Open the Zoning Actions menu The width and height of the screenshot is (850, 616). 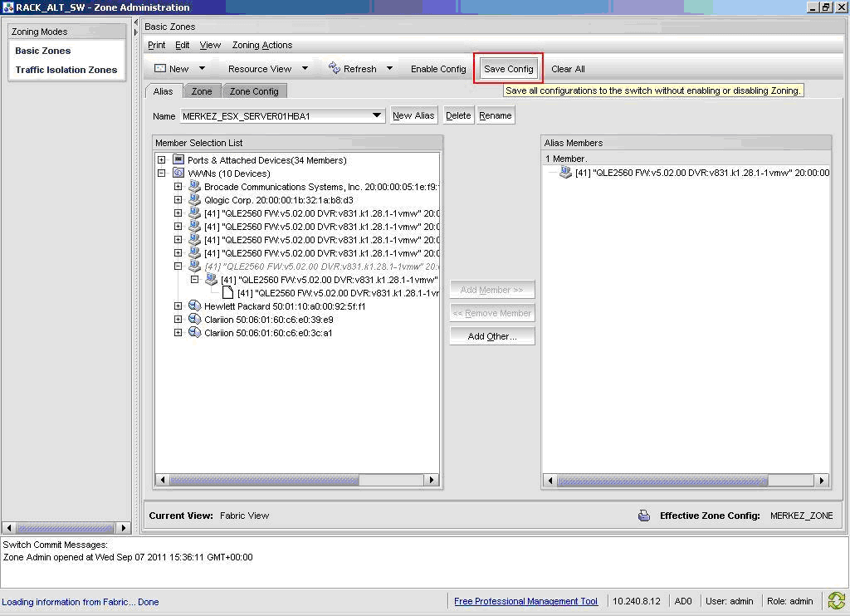pos(261,45)
